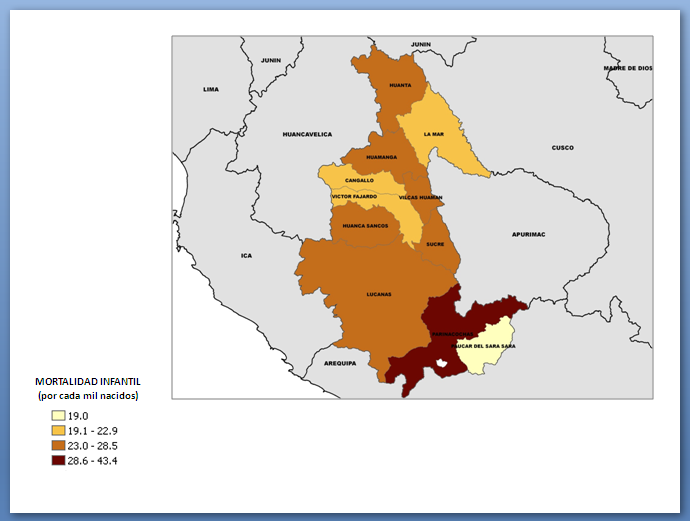Select the LA MAR province label
690x521 pixels.
(x=433, y=134)
